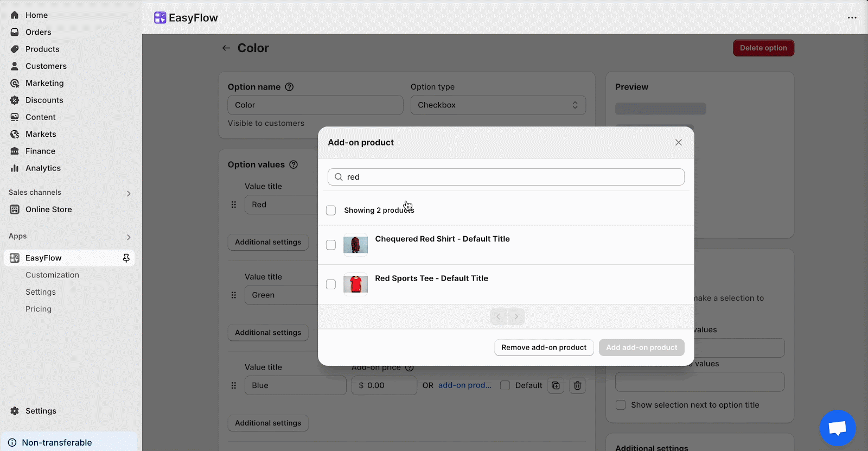Go back using the arrow next to Color

tap(226, 48)
